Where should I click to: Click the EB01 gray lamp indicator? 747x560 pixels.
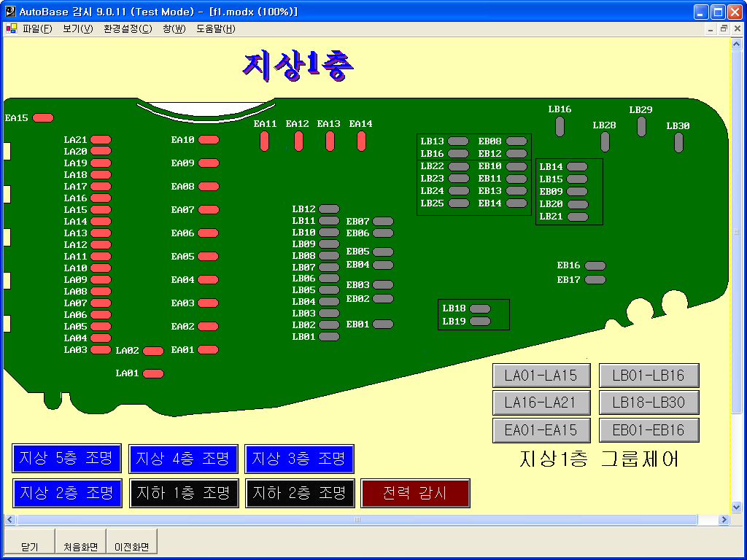pyautogui.click(x=383, y=324)
